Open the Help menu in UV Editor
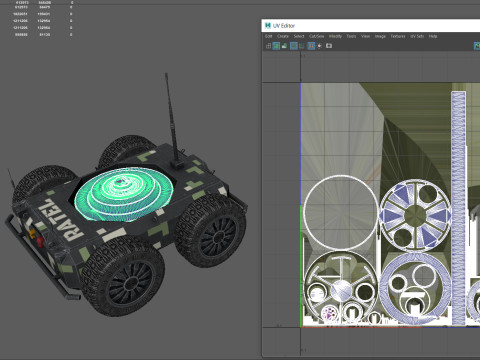Viewport: 480px width, 360px height. tap(433, 36)
